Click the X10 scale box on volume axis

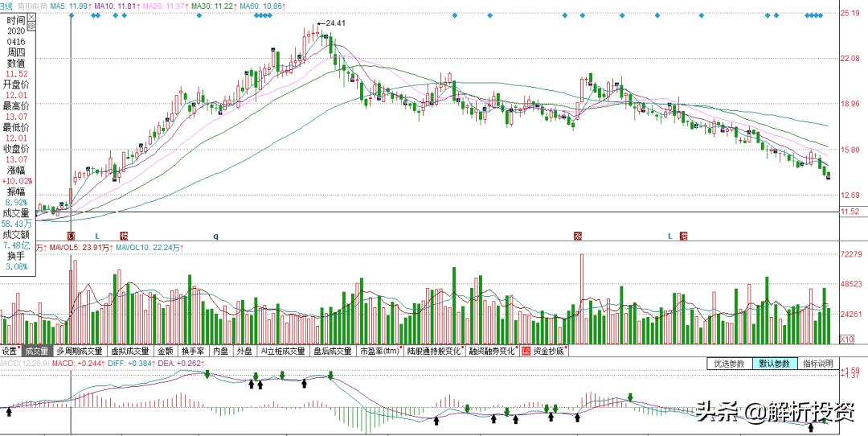pos(846,339)
